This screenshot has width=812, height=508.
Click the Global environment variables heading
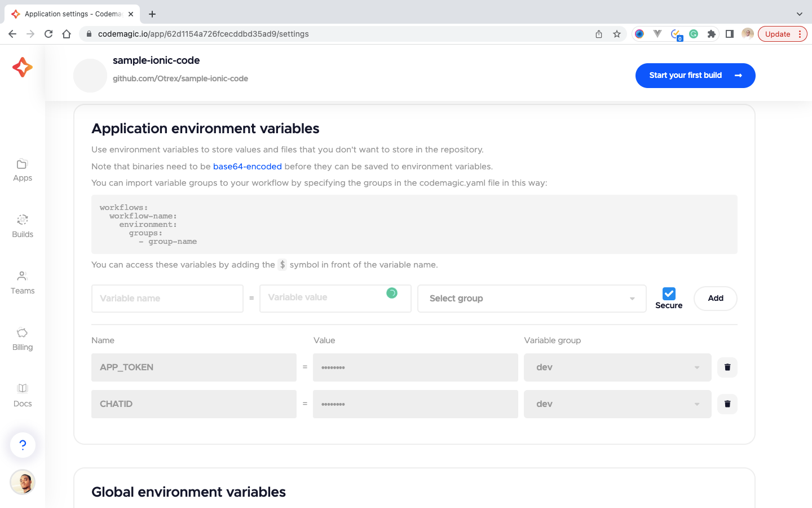coord(189,492)
